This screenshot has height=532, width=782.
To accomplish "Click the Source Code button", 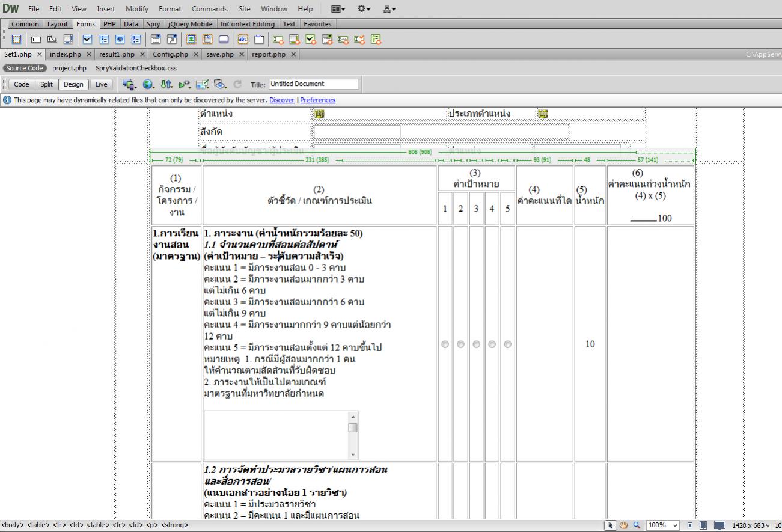I will [25, 68].
